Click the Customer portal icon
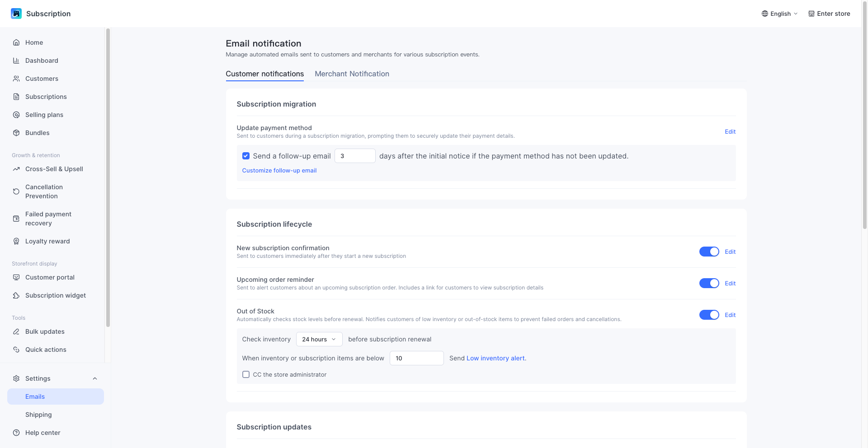This screenshot has width=868, height=448. tap(16, 277)
